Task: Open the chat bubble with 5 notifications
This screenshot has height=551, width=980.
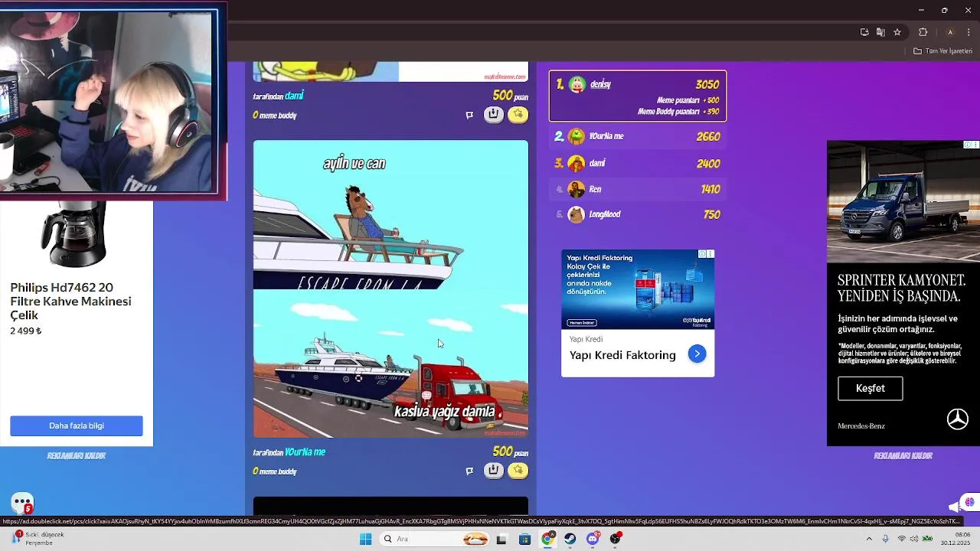Action: [x=22, y=503]
